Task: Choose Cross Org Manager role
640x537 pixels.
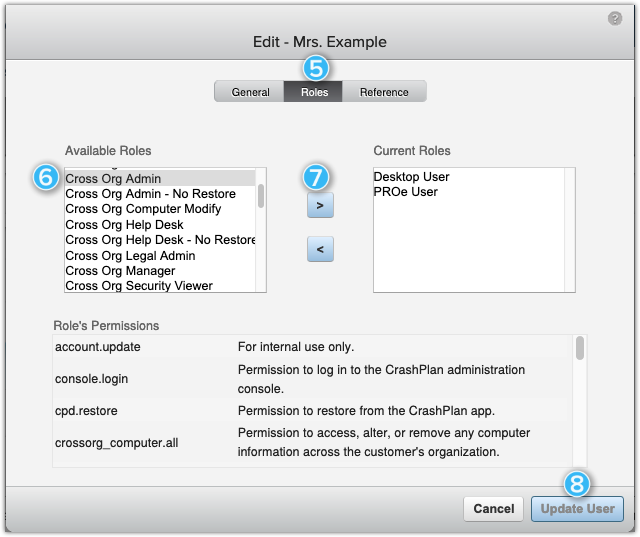Action: 160,271
